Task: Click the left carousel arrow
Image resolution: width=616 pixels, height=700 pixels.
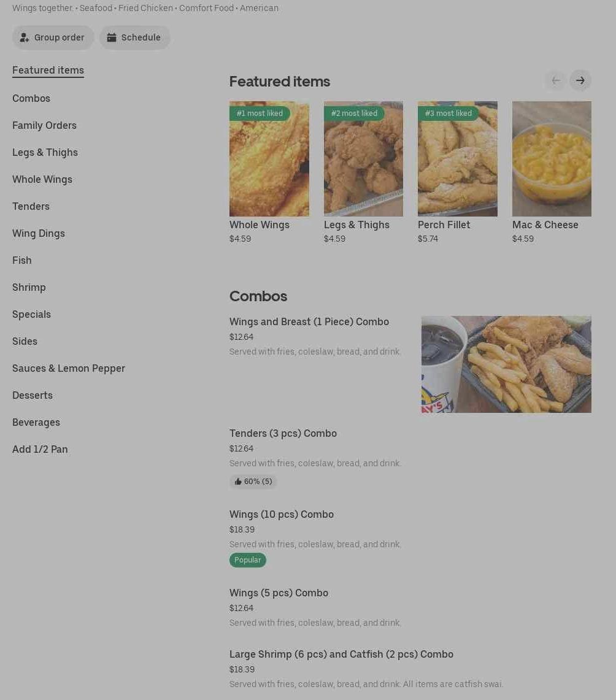Action: 555,80
